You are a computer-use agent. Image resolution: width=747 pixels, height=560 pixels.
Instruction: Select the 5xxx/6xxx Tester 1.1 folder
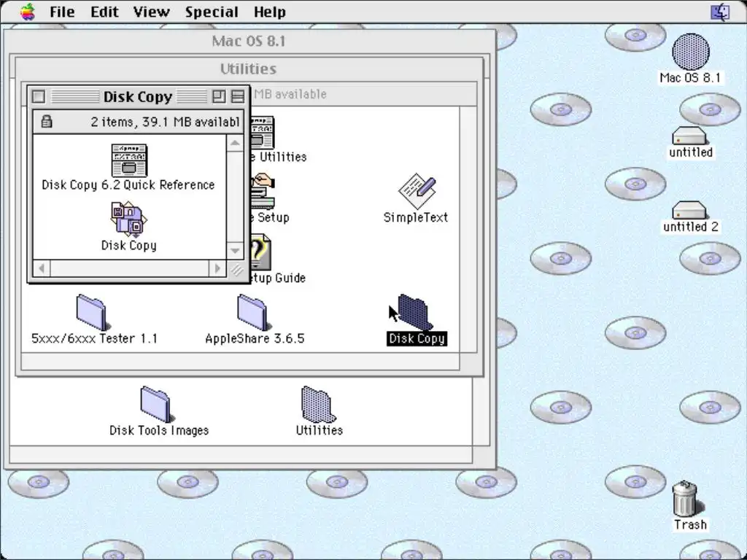click(x=91, y=312)
